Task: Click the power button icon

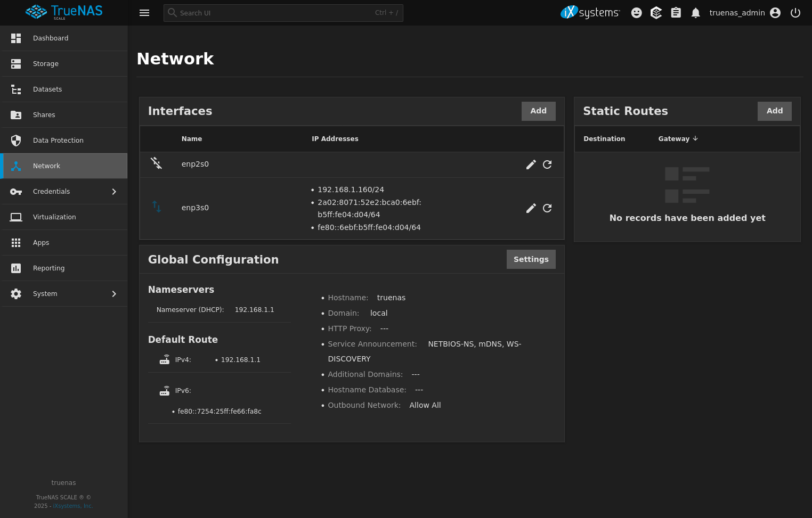Action: 795,13
